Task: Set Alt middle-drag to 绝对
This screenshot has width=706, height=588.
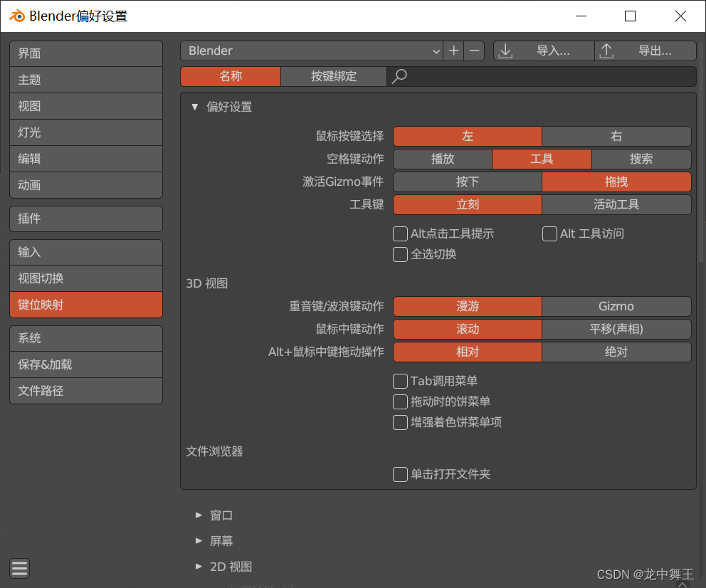Action: click(x=616, y=352)
